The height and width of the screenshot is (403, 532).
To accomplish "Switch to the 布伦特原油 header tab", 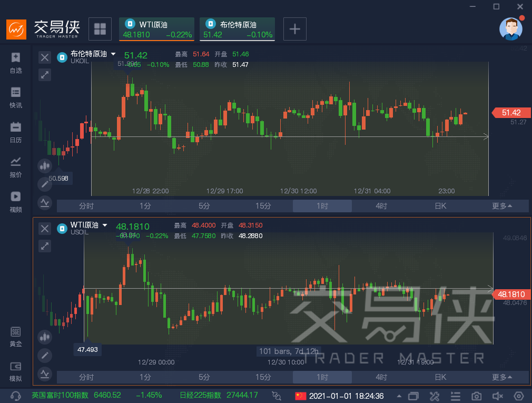I will coord(237,29).
